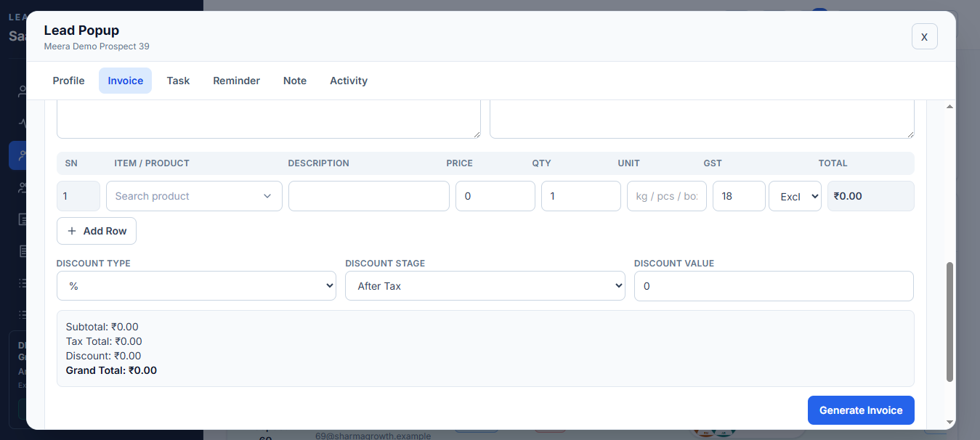Switch to the Task tab
Image resolution: width=980 pixels, height=440 pixels.
coord(178,81)
